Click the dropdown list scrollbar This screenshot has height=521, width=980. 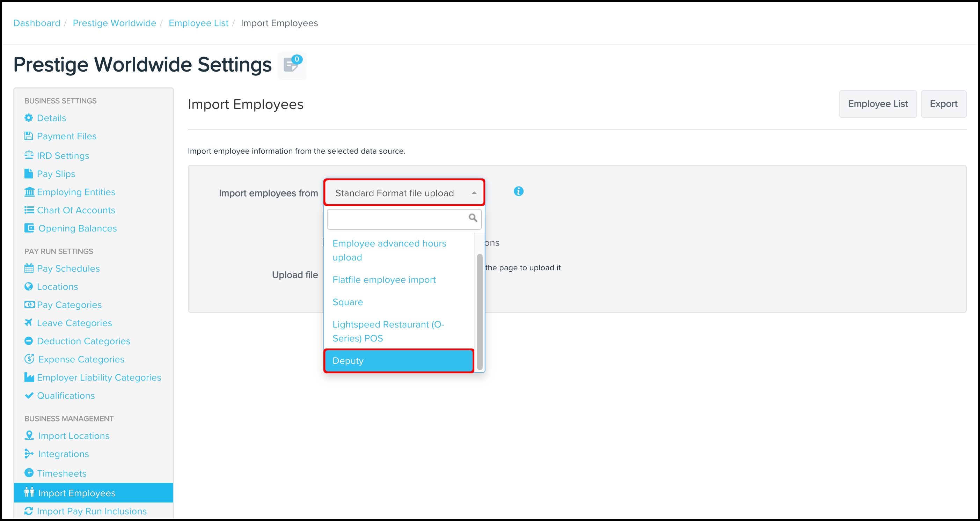coord(479,312)
